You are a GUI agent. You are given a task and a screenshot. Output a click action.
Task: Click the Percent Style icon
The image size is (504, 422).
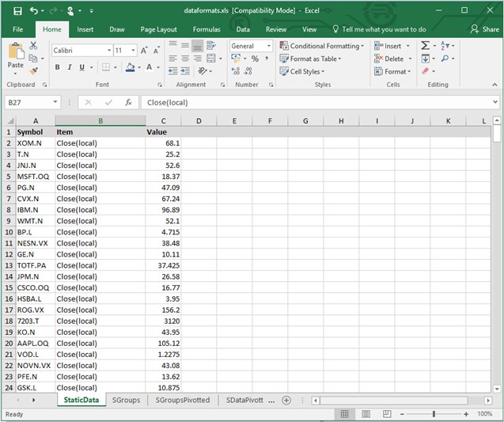coord(255,59)
